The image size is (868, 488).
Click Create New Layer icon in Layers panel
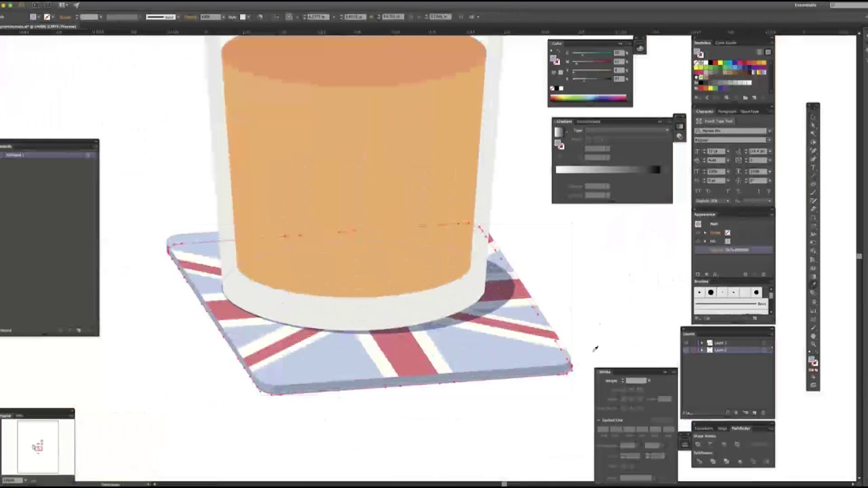754,412
